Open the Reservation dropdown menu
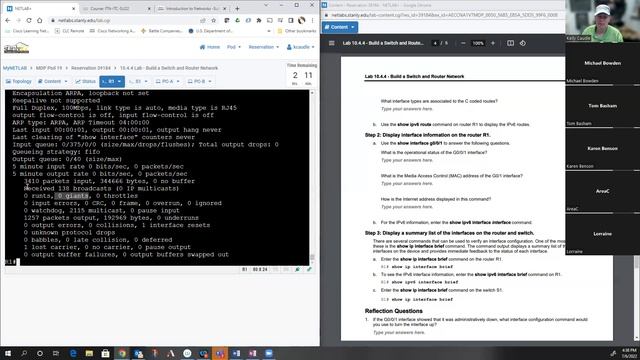The width and height of the screenshot is (640, 360). coord(264,47)
